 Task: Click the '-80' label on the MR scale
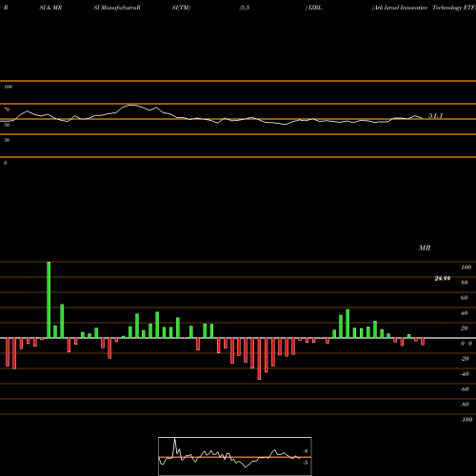pos(465,405)
